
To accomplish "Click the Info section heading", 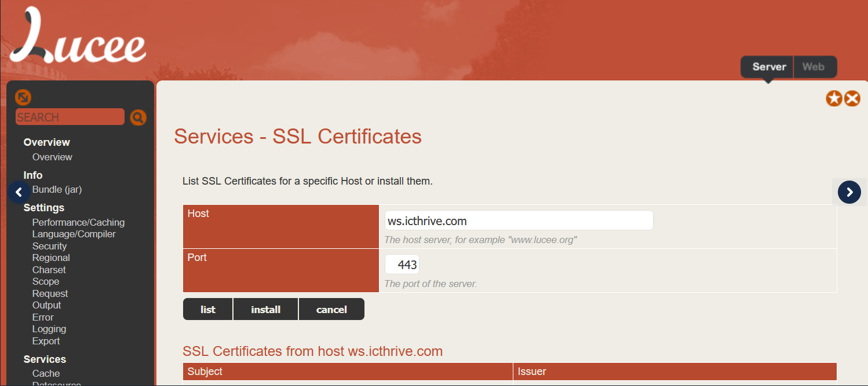I will pyautogui.click(x=32, y=175).
